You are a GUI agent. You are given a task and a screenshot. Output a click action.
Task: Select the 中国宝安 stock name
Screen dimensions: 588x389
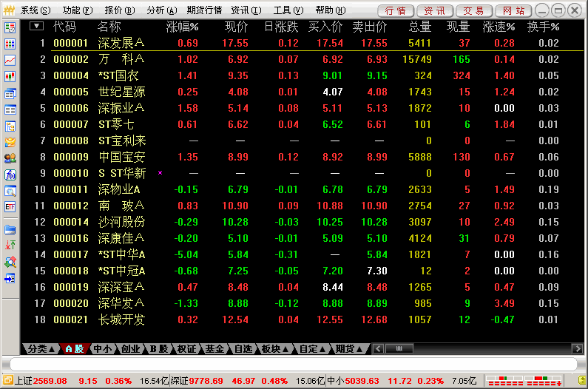(x=121, y=157)
